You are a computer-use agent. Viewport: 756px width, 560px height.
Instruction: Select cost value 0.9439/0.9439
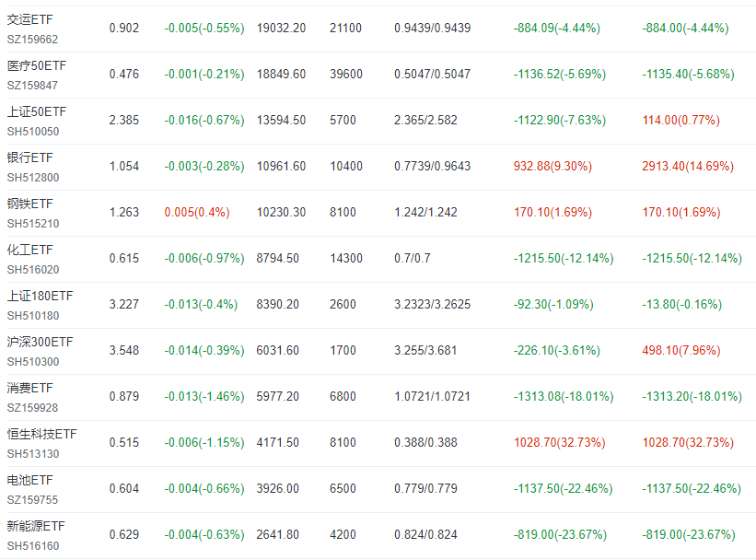pyautogui.click(x=433, y=28)
